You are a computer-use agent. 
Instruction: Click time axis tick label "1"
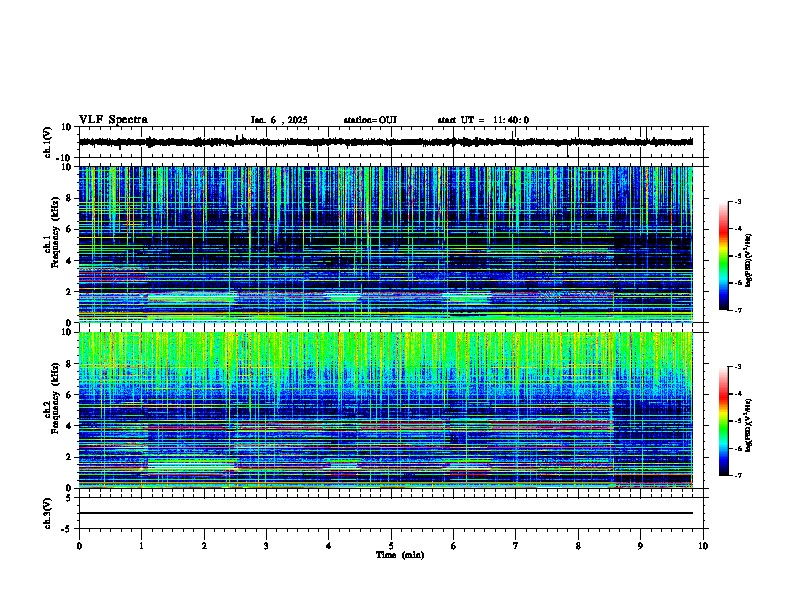click(x=141, y=546)
